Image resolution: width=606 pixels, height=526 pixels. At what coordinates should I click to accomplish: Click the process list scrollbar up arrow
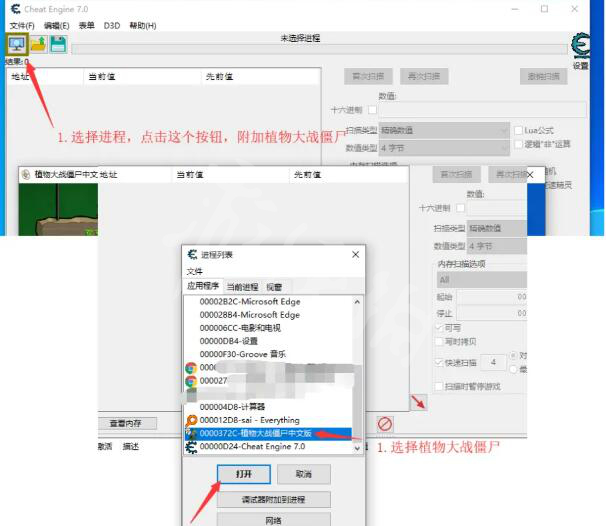[357, 302]
